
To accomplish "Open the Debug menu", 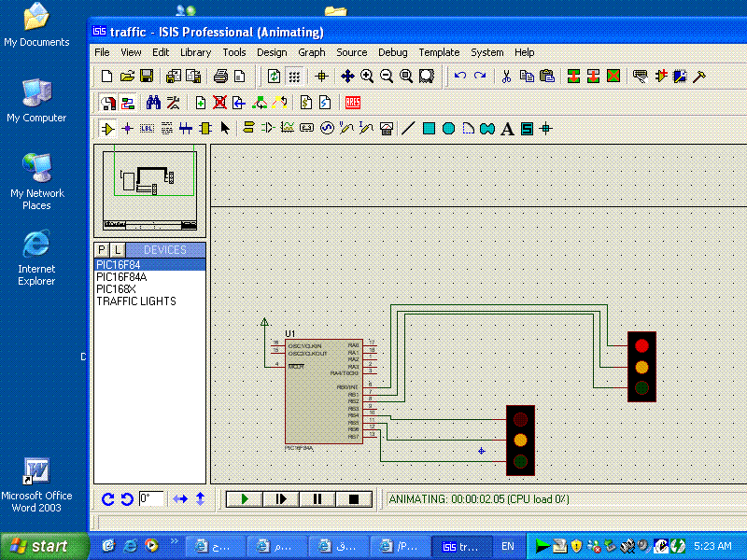I will [x=392, y=52].
